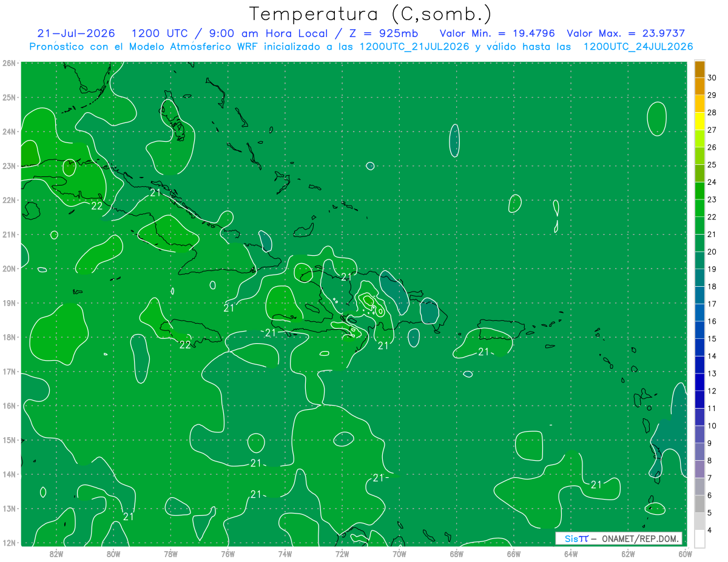This screenshot has height=562, width=728.
Task: Click color scale label '28'
Action: [x=712, y=113]
